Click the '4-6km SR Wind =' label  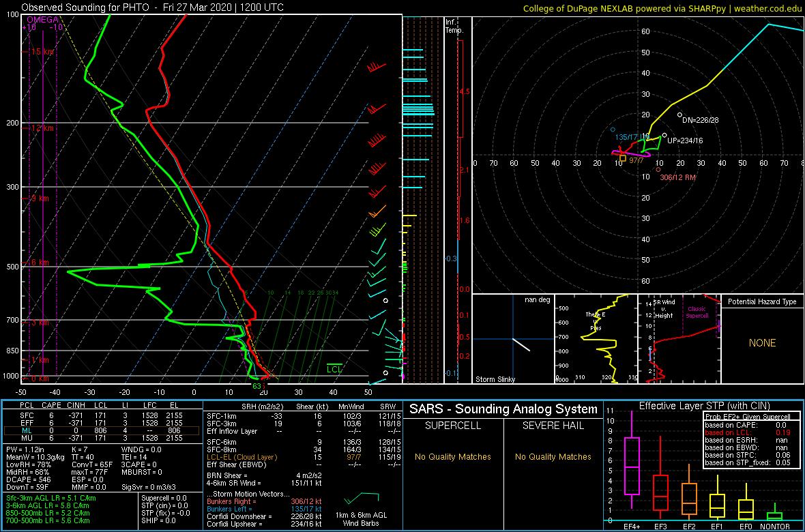pyautogui.click(x=235, y=483)
